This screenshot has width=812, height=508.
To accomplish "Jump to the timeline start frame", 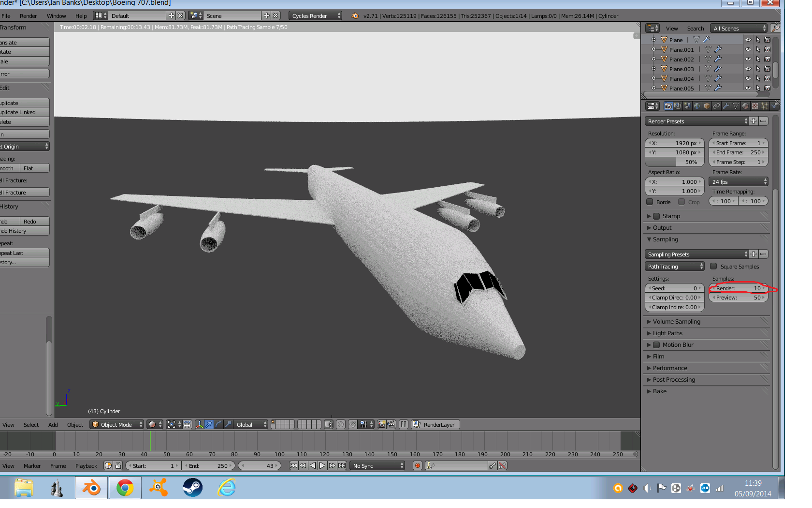I will pyautogui.click(x=293, y=465).
